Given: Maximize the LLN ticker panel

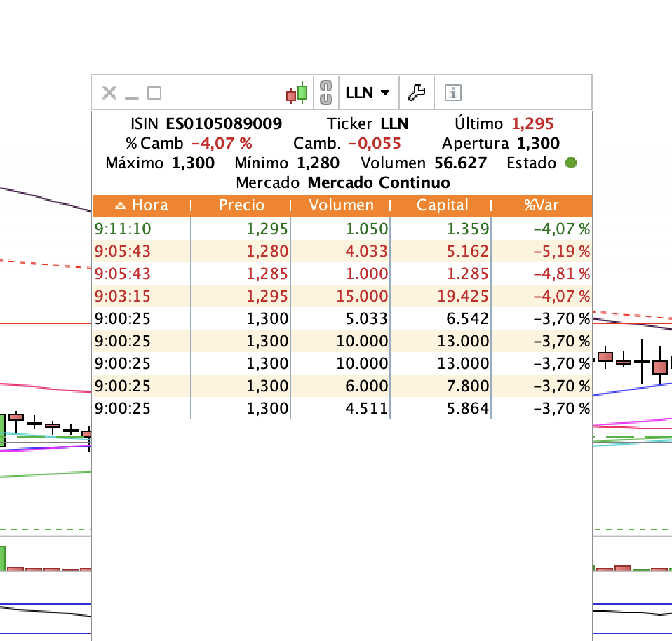Looking at the screenshot, I should [x=154, y=93].
